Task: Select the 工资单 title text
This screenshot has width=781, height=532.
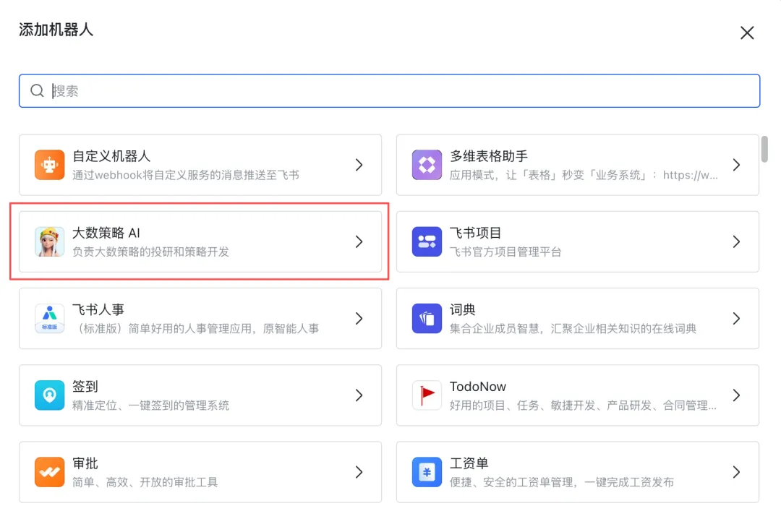Action: click(x=469, y=463)
